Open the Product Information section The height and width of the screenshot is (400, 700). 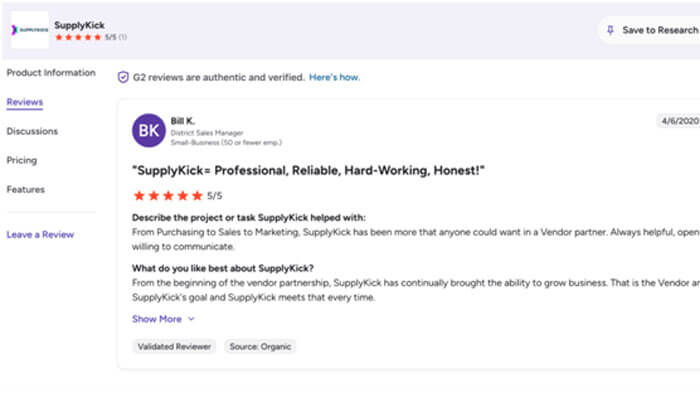pyautogui.click(x=51, y=73)
